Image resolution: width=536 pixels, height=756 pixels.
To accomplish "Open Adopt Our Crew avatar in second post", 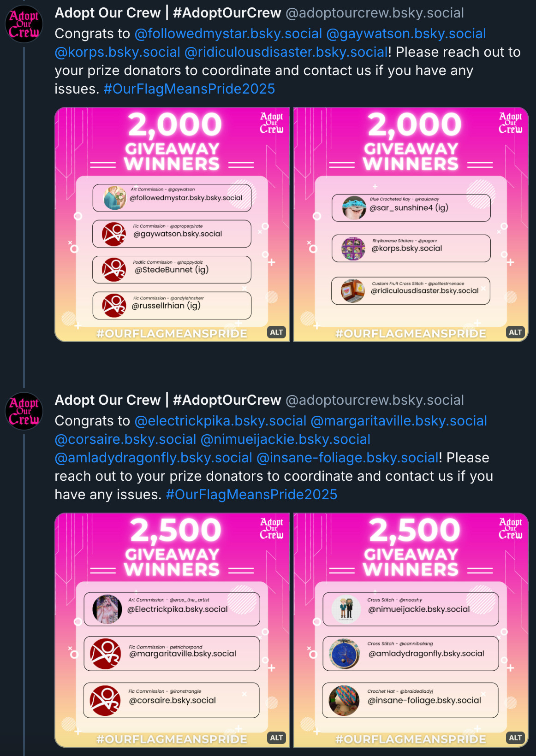I will click(x=24, y=411).
